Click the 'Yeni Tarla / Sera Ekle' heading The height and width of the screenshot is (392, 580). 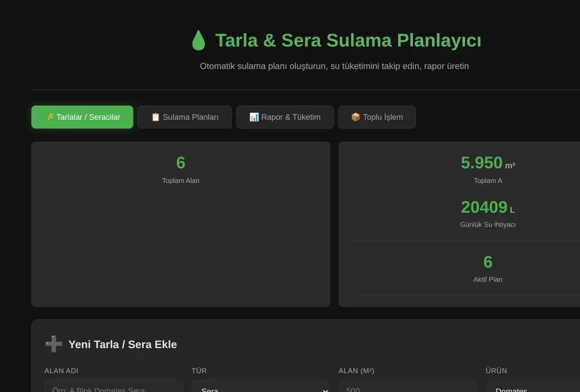pyautogui.click(x=123, y=345)
